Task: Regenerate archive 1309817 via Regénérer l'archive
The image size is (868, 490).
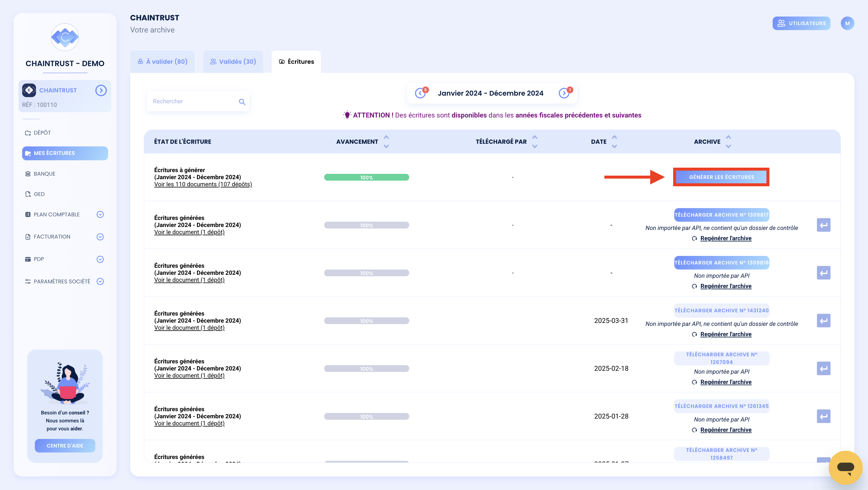Action: [x=726, y=238]
